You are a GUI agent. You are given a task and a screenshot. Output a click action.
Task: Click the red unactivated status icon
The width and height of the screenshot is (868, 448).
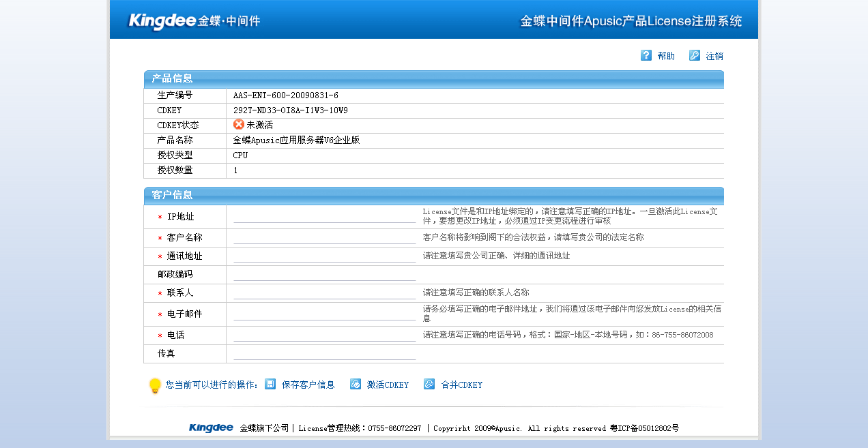coord(239,125)
